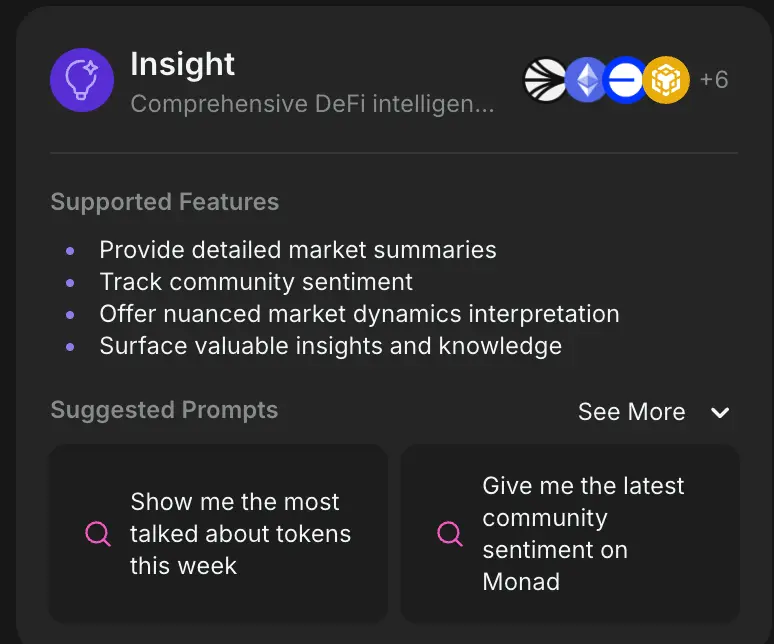Click the Suggested Prompts heading
This screenshot has width=774, height=644.
coord(164,410)
